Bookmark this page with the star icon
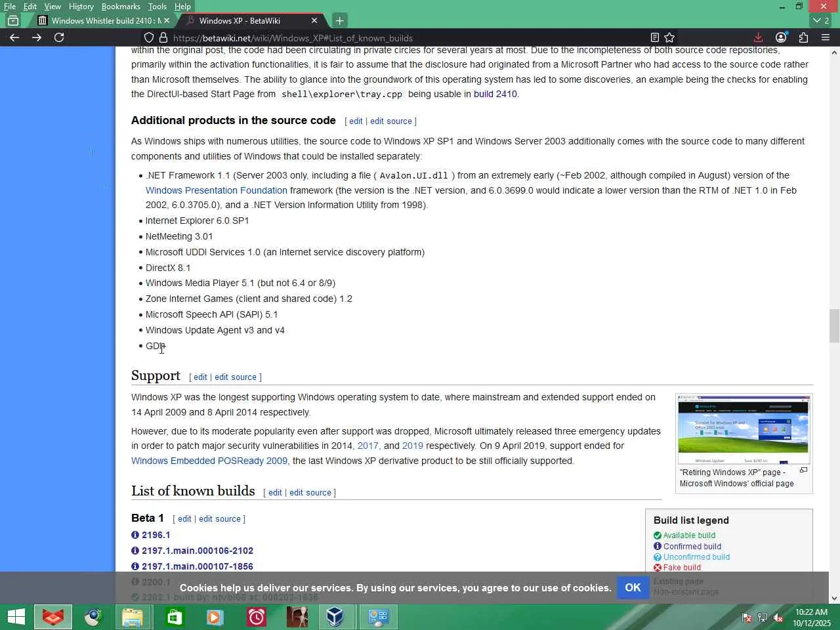The image size is (840, 630). (669, 37)
